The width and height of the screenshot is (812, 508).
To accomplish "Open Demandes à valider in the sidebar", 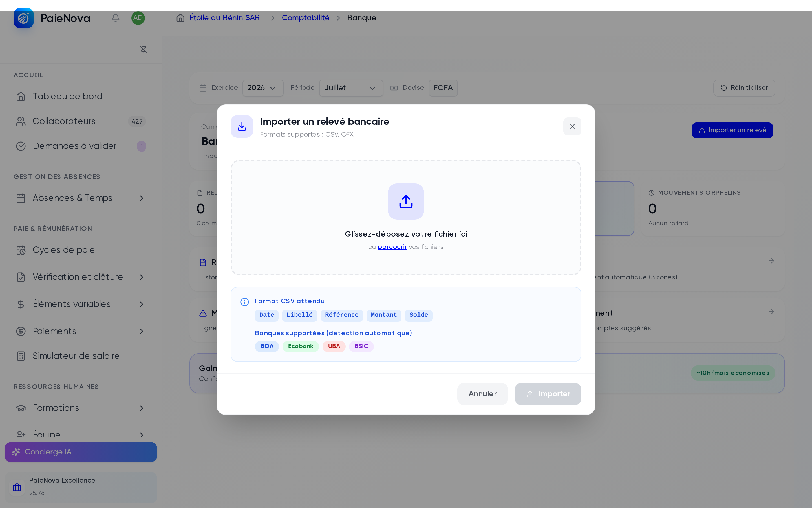I will pos(81,146).
